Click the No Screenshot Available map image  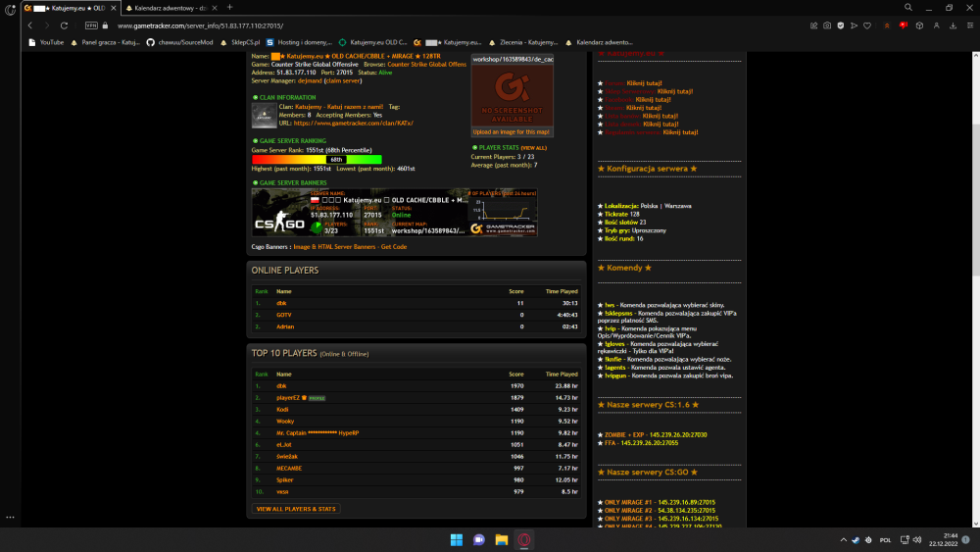tap(512, 95)
